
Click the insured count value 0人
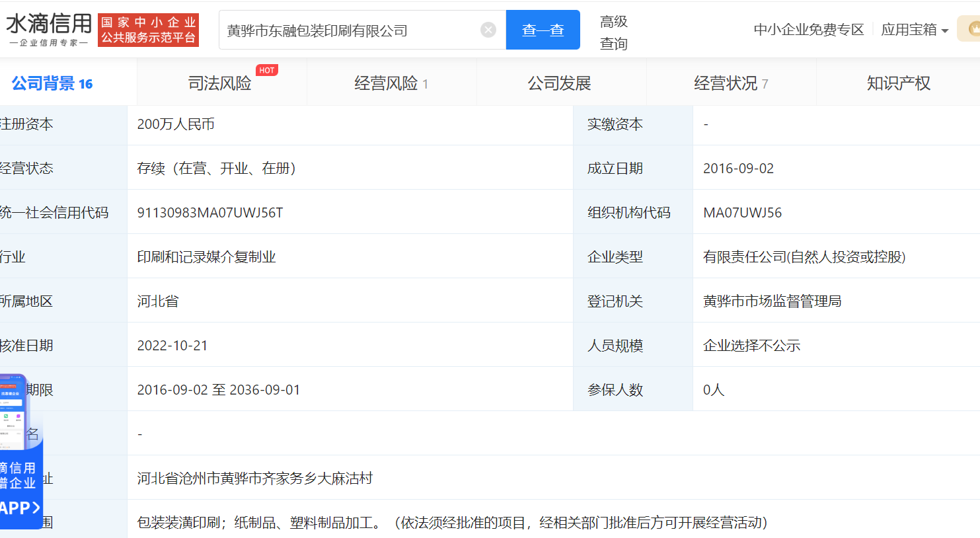(x=714, y=390)
